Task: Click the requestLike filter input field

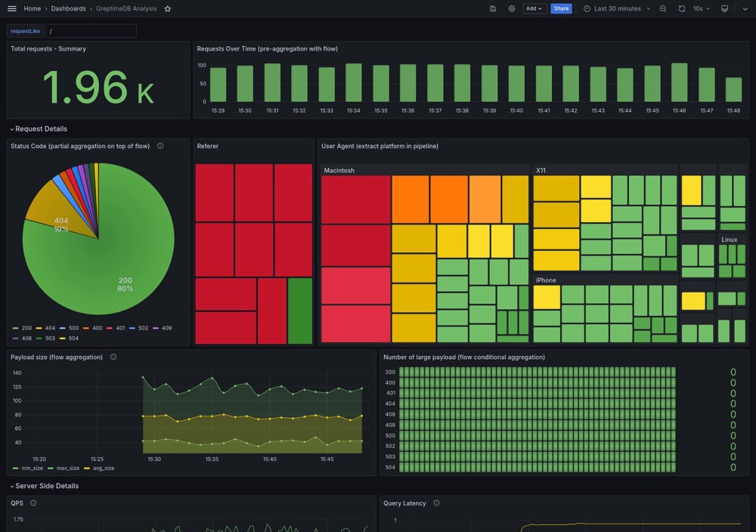Action: (91, 30)
